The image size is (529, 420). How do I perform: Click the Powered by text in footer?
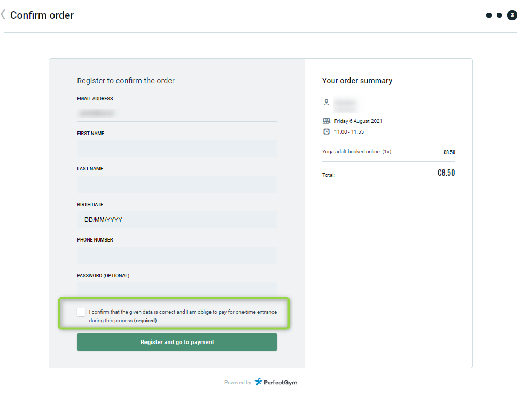238,383
